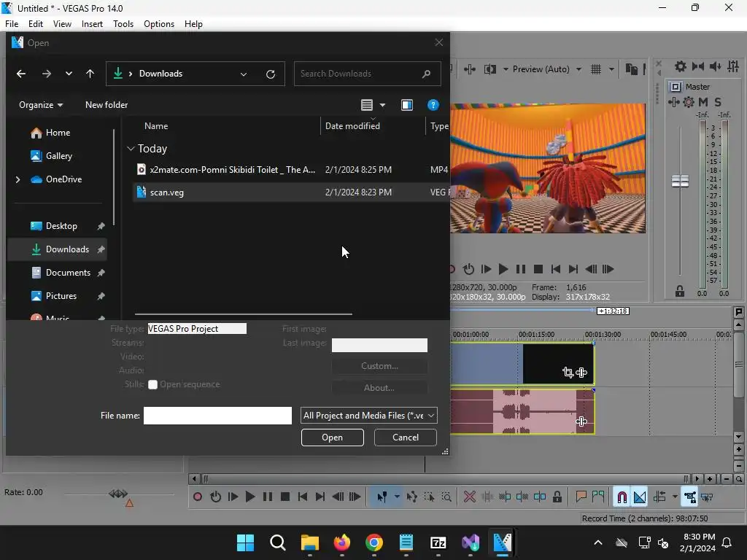The image size is (747, 560).
Task: Open the overlays grid dropdown arrow
Action: [x=611, y=69]
